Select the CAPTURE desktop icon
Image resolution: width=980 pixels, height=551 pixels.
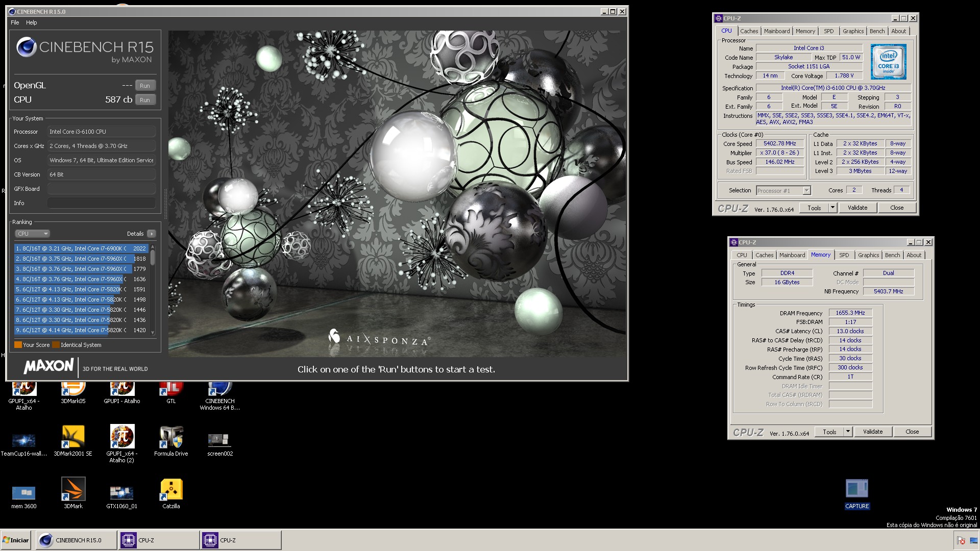857,494
